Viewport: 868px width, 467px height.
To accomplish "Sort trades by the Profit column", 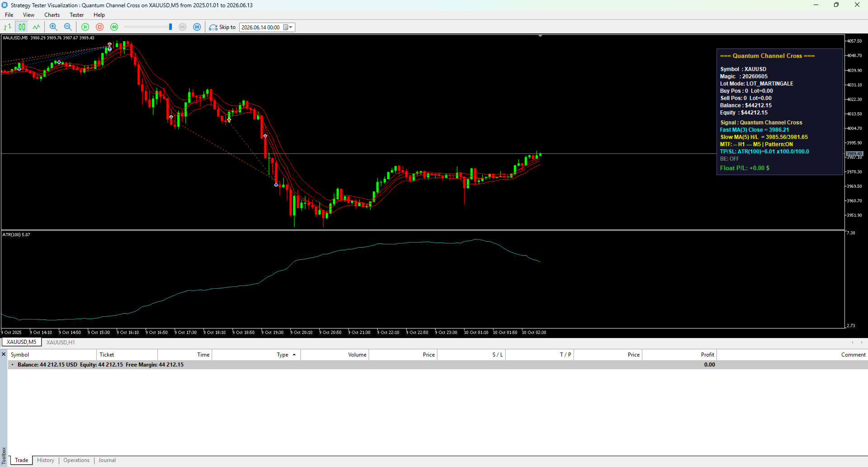I will coord(679,355).
